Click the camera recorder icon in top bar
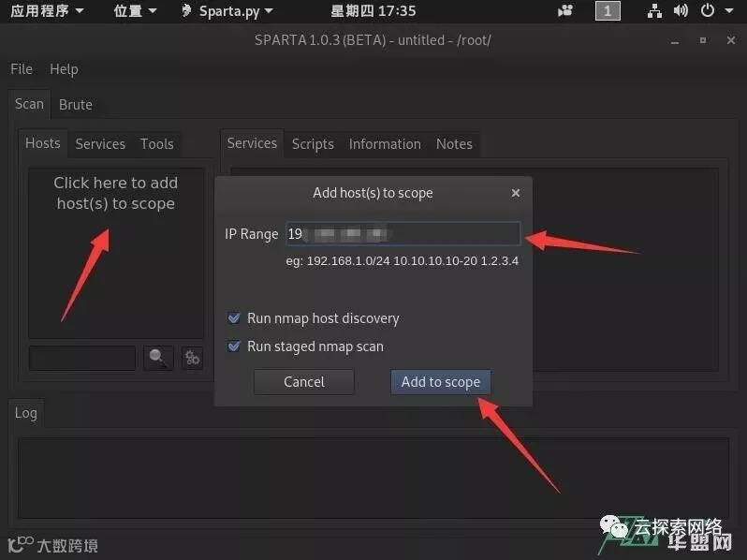 pyautogui.click(x=565, y=10)
